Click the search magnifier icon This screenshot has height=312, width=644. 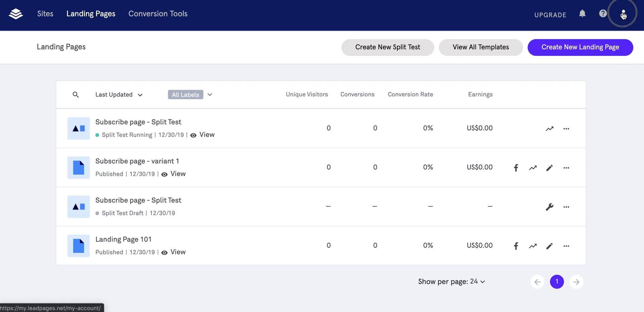(x=76, y=95)
